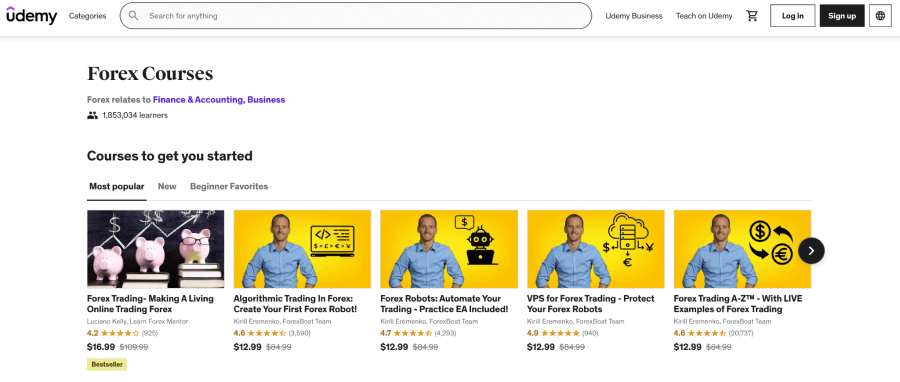Click the Bestseller badge
900x382 pixels.
tap(107, 364)
